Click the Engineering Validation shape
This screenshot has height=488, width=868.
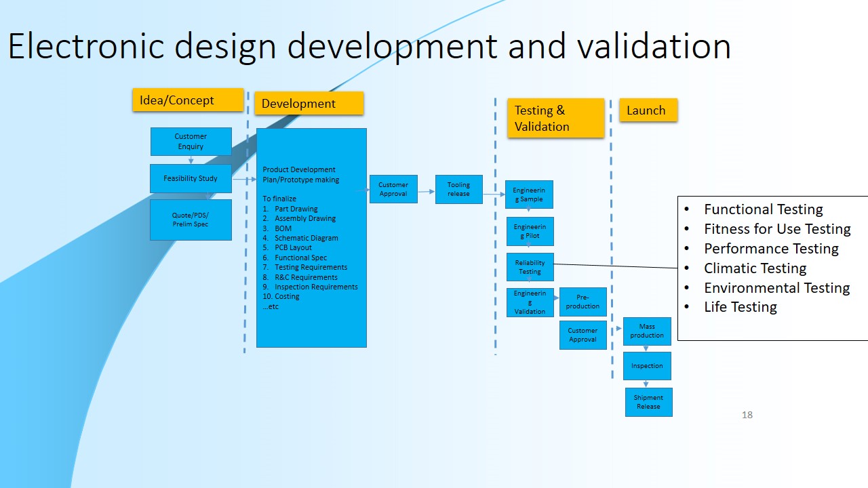(x=530, y=302)
